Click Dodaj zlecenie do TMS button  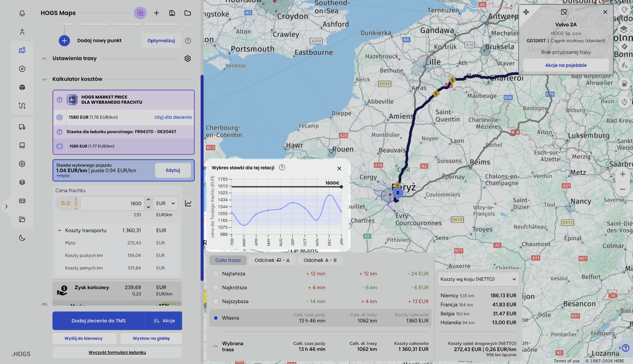tap(99, 321)
